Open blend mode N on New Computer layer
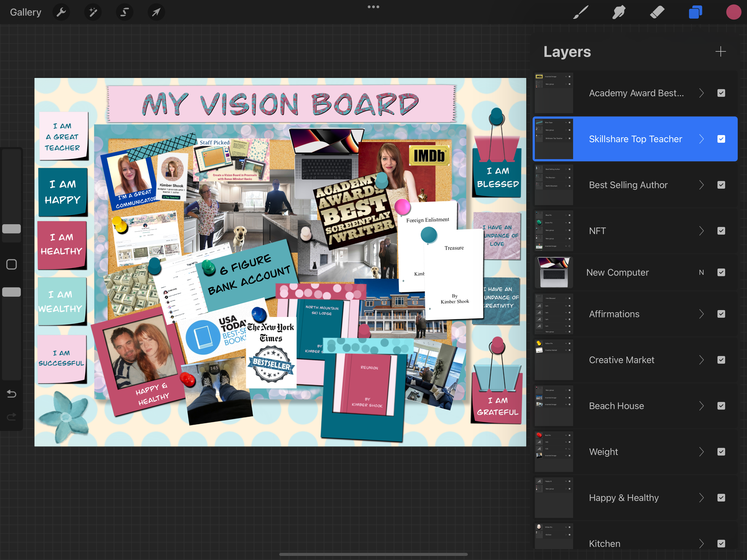The image size is (747, 560). 701,272
